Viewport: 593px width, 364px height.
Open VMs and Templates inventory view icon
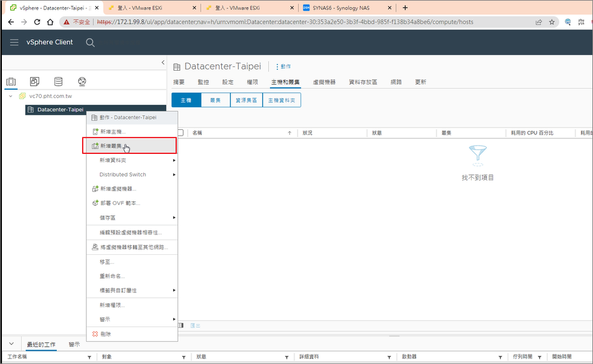coord(34,81)
